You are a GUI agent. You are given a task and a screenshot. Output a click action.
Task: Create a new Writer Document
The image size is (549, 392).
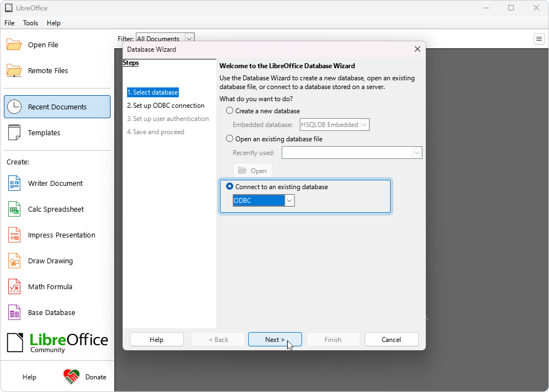click(x=55, y=183)
